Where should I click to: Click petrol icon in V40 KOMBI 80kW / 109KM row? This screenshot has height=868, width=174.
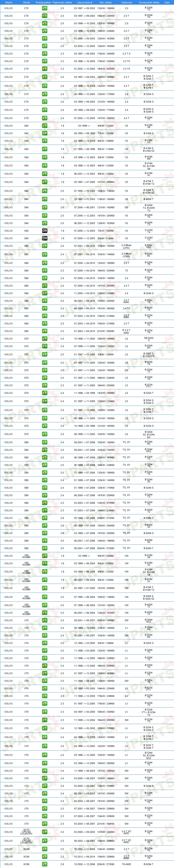(45, 563)
